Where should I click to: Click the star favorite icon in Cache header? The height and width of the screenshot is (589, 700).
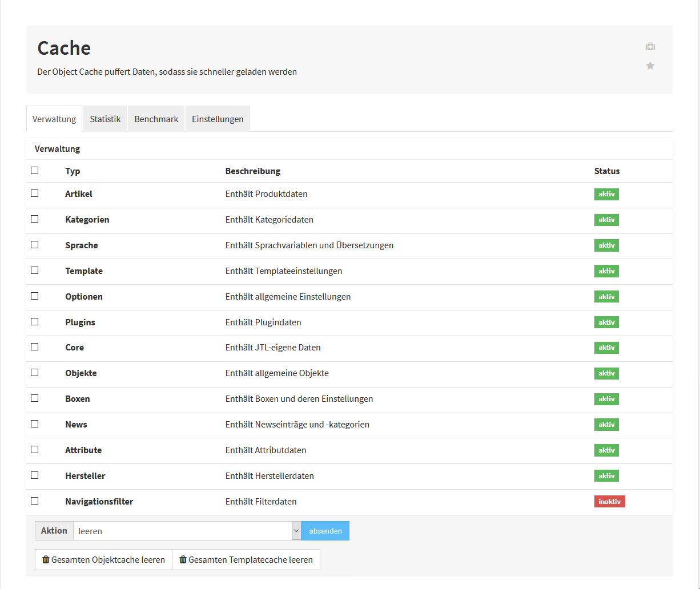coord(650,66)
